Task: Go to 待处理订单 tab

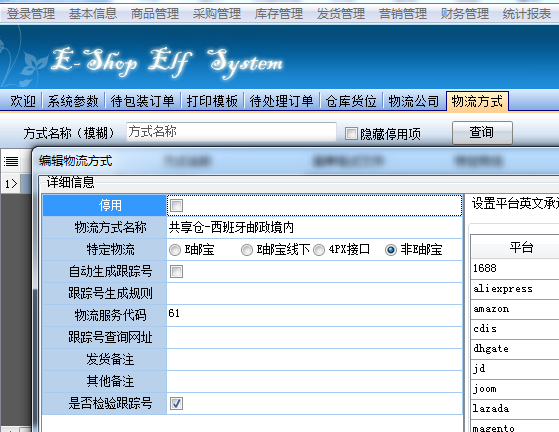Action: click(281, 101)
